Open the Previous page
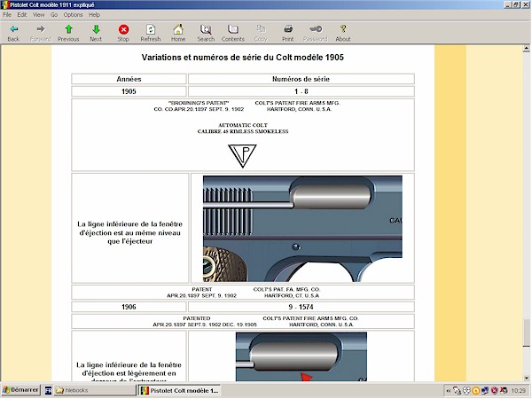532x399 pixels. click(68, 33)
